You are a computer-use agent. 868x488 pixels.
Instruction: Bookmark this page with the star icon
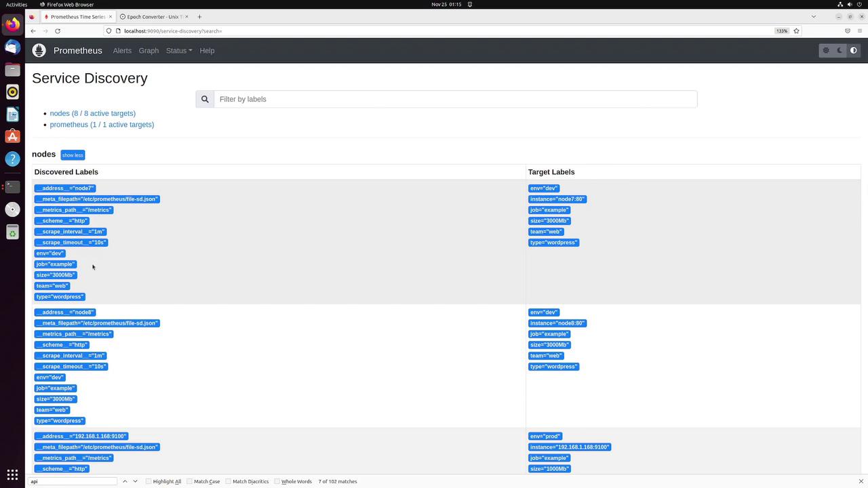(796, 31)
